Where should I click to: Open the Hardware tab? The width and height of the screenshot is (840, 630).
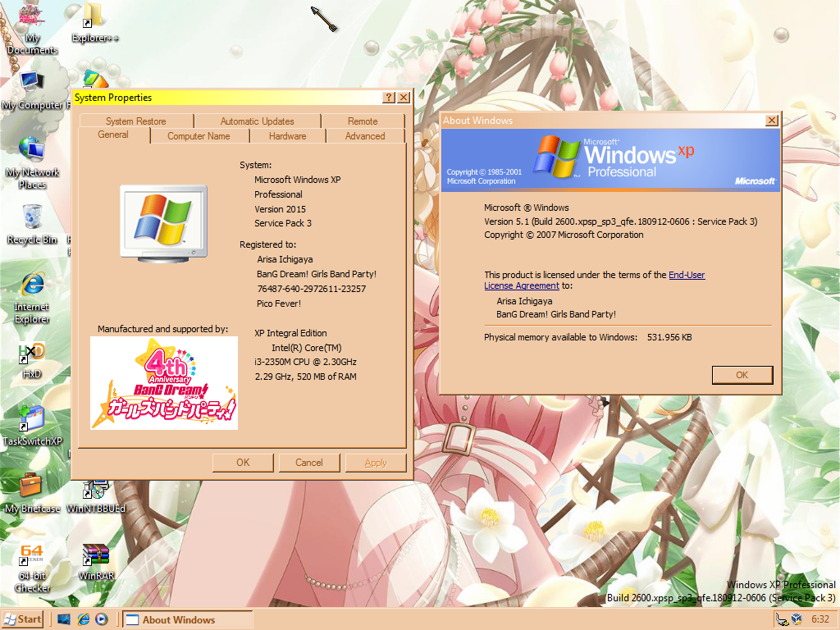[x=288, y=136]
